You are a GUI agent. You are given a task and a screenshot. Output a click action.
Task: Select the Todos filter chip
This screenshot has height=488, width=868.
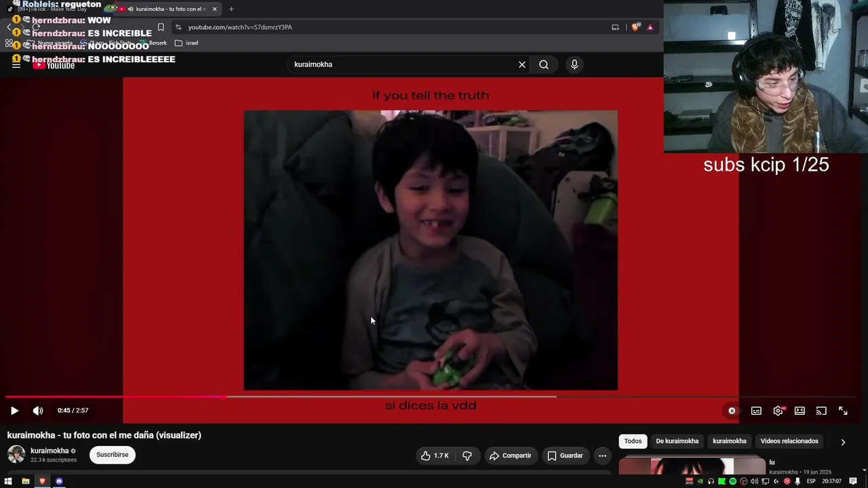(633, 441)
